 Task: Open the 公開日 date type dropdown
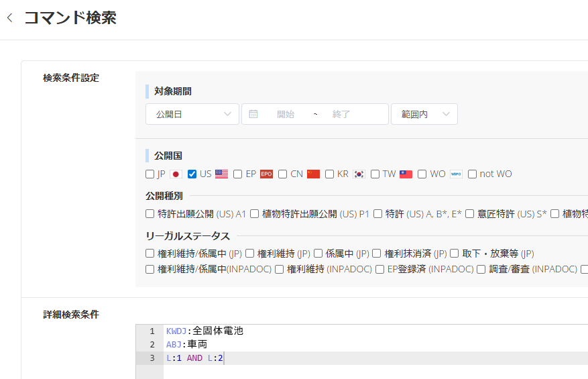point(192,114)
